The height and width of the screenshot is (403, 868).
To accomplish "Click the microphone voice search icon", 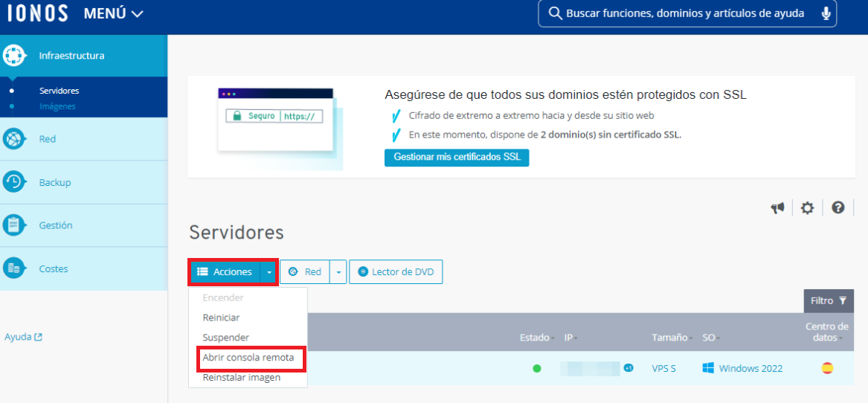I will coord(826,13).
